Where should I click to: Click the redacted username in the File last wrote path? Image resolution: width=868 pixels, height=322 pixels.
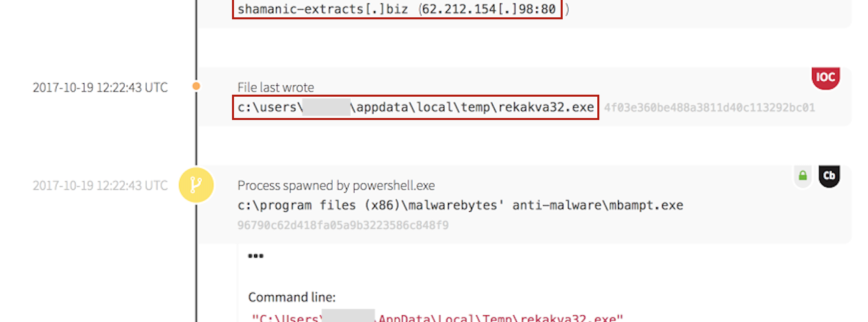point(326,107)
